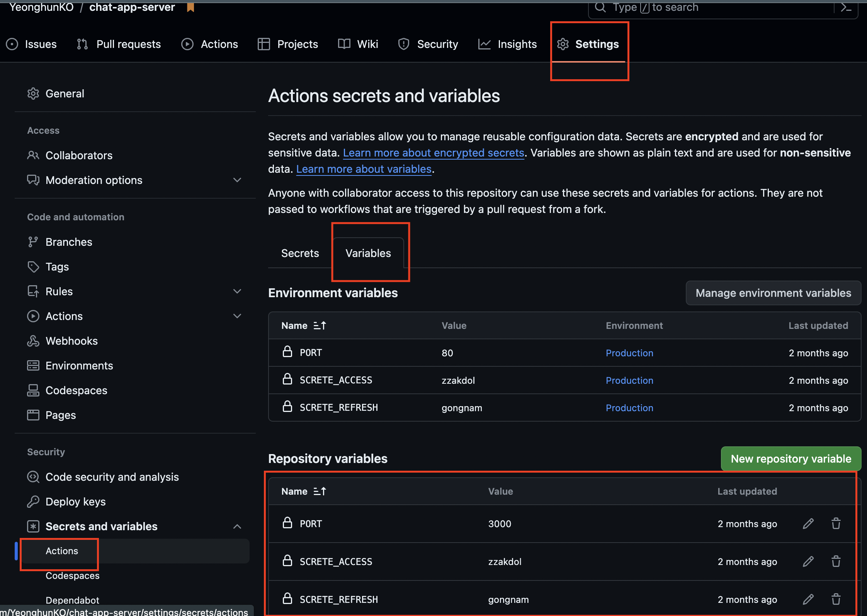Click environment variable value zzakdol
This screenshot has height=616, width=867.
point(458,380)
